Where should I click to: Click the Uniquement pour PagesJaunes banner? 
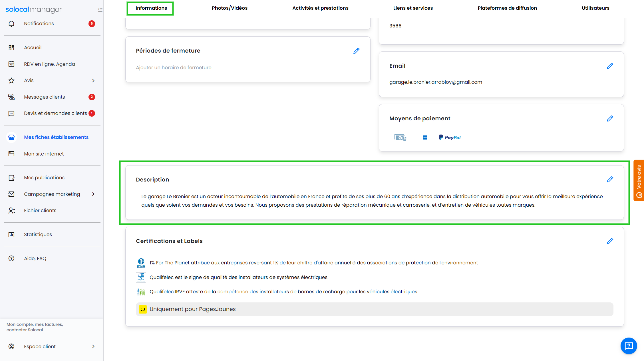point(375,309)
